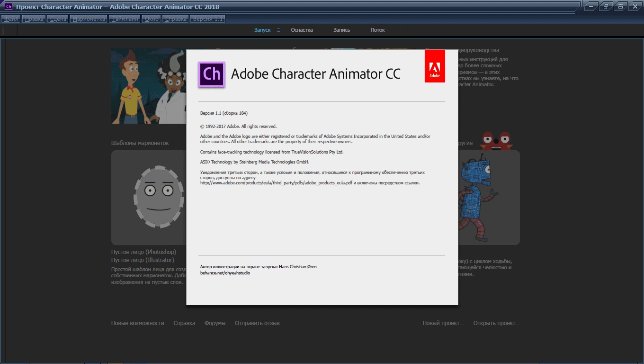Open the Марионетка menu
This screenshot has width=644, height=364.
click(89, 19)
